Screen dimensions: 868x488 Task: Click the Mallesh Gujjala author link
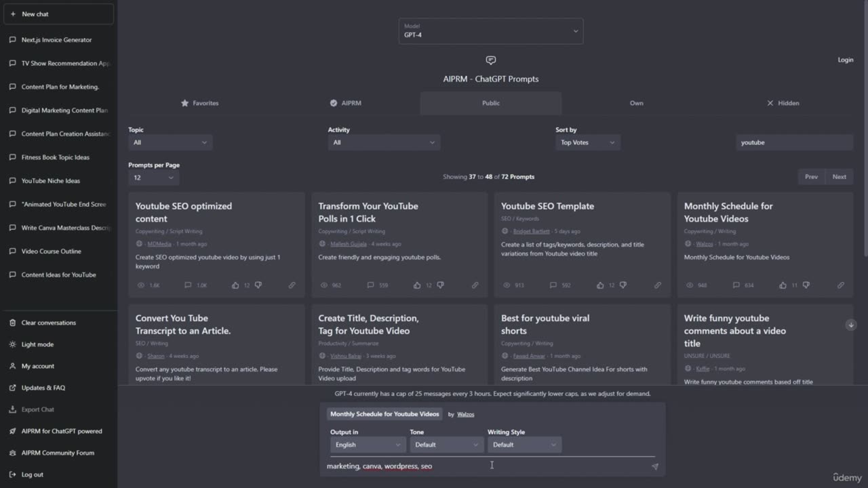(x=349, y=244)
